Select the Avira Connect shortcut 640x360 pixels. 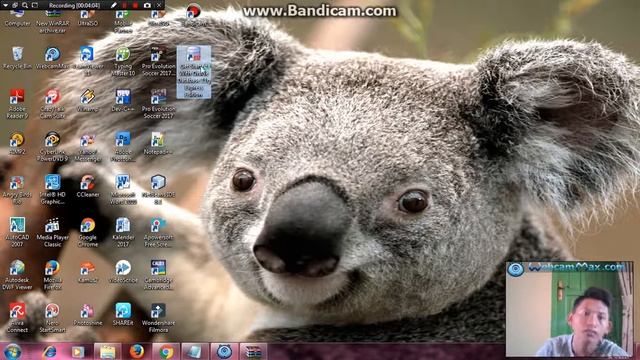(x=17, y=318)
